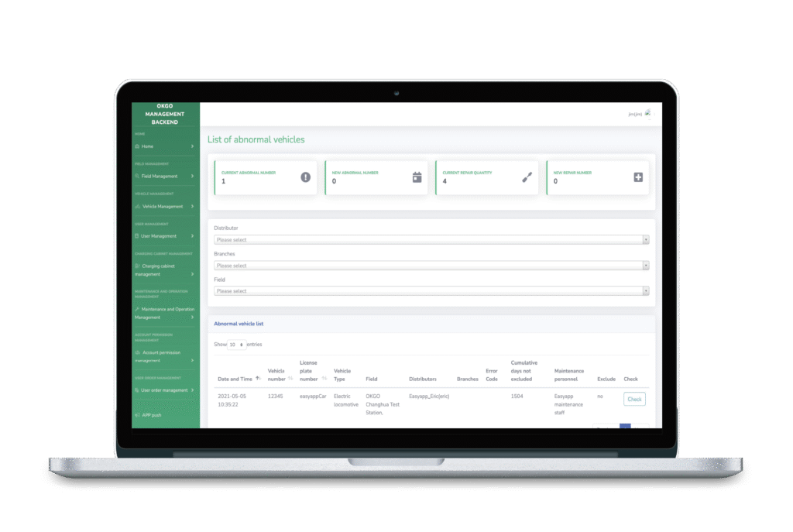Click the calendar icon on New Abnormal Number card
This screenshot has height=532, width=793.
[x=417, y=177]
